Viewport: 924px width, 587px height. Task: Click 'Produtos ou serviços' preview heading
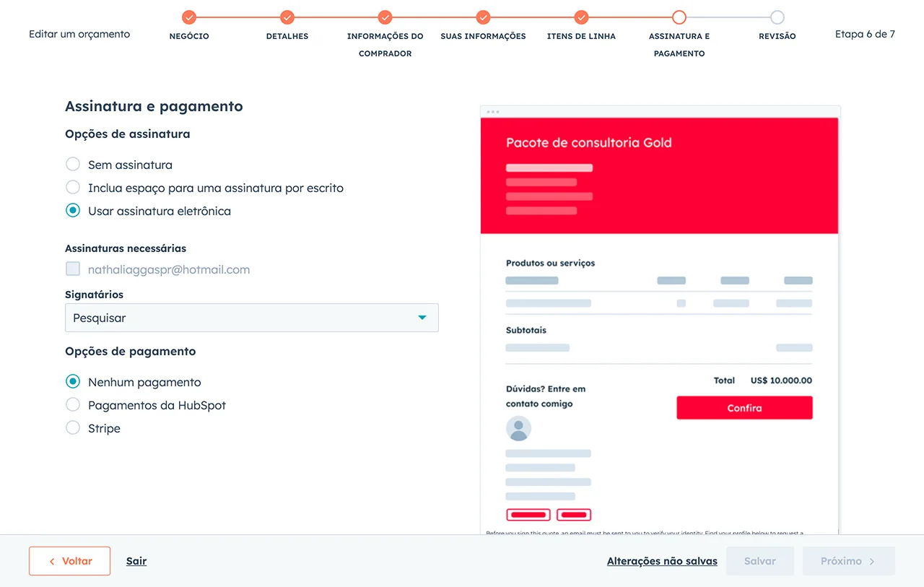pyautogui.click(x=551, y=264)
